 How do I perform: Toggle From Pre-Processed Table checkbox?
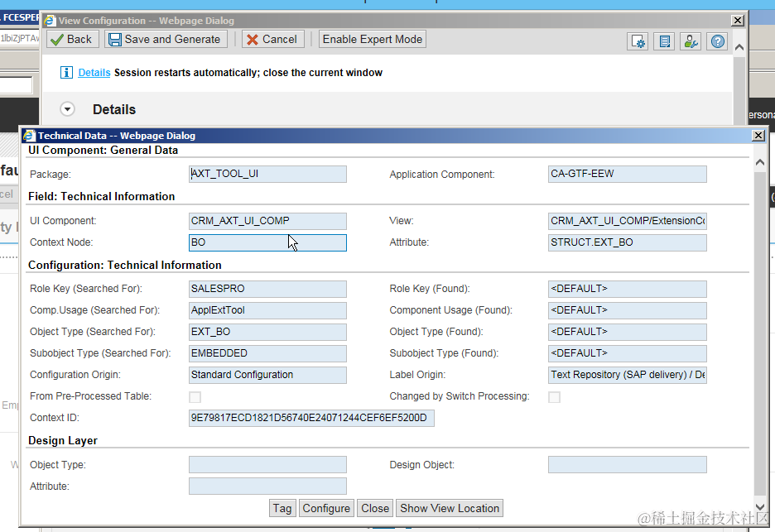pos(195,397)
